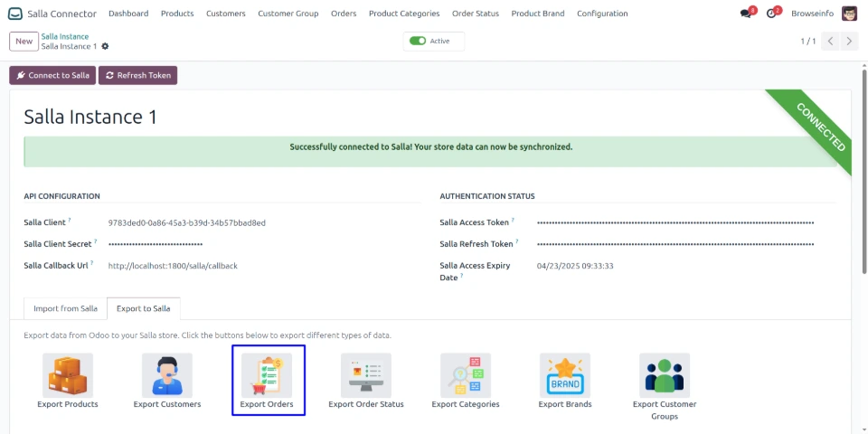Image resolution: width=868 pixels, height=434 pixels.
Task: Open the Browseinfo user avatar menu
Action: pyautogui.click(x=849, y=14)
